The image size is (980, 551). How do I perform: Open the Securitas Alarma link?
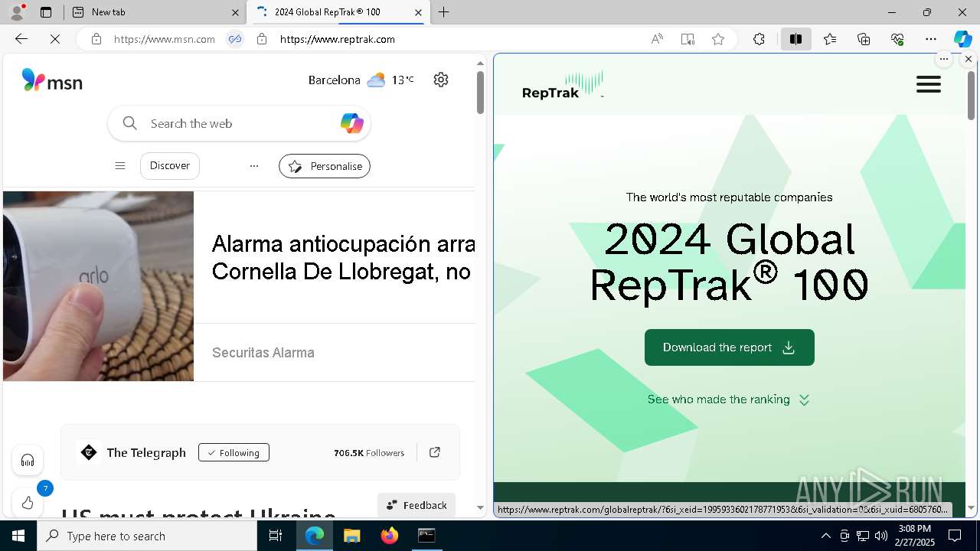263,353
